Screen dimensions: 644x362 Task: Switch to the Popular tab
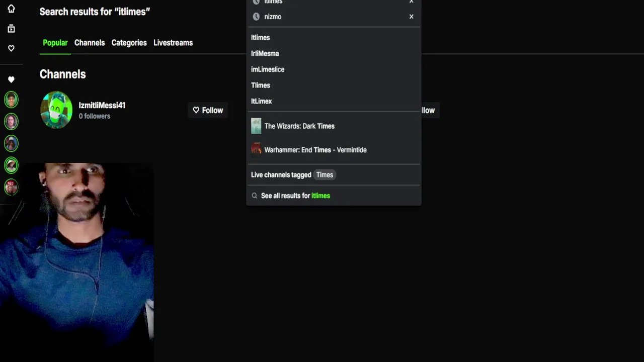[55, 43]
